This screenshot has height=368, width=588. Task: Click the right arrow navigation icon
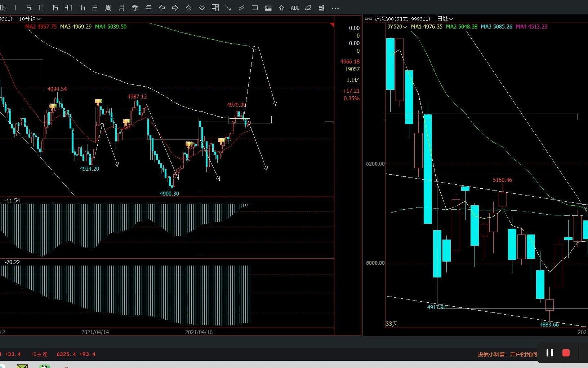(x=175, y=8)
